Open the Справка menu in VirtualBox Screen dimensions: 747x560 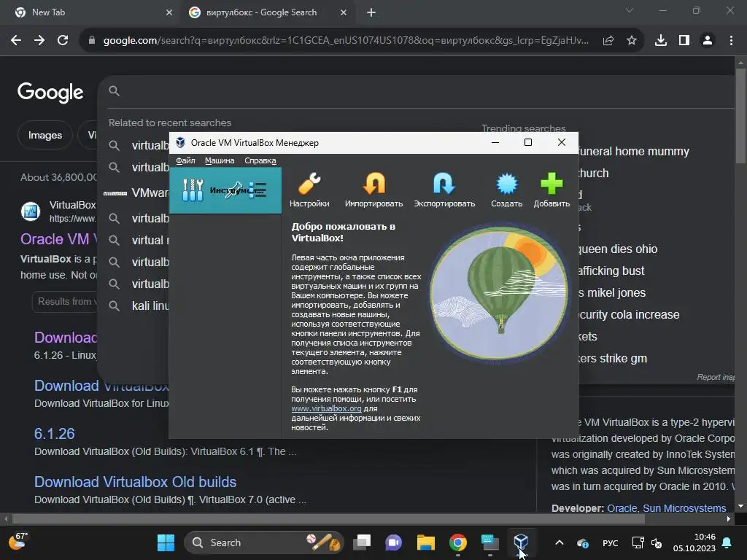click(x=260, y=160)
